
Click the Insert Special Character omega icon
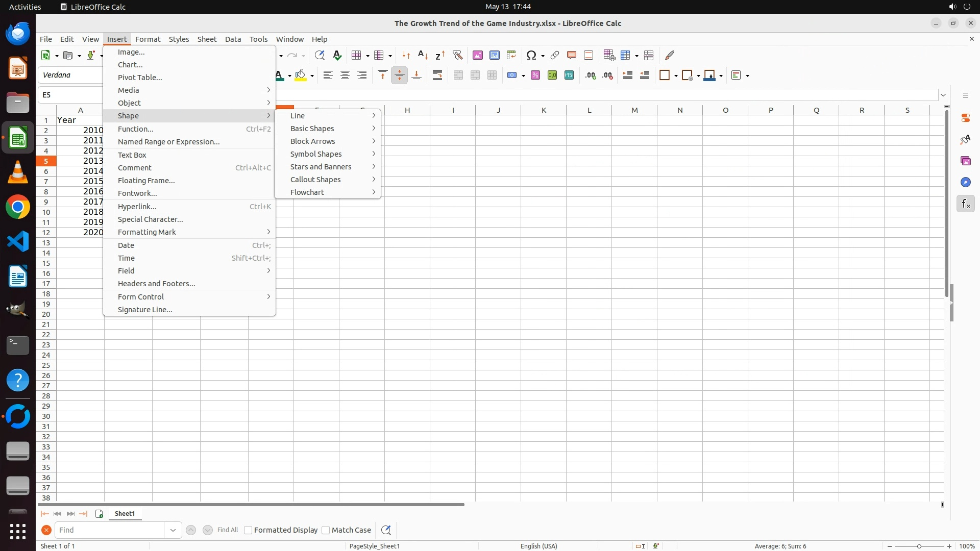click(x=531, y=55)
